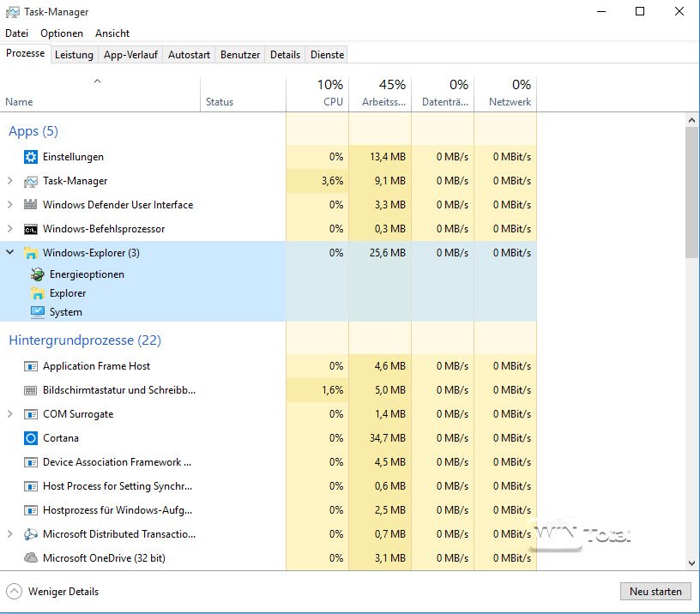Expand the COM Surrogate row
700x614 pixels.
coord(9,414)
